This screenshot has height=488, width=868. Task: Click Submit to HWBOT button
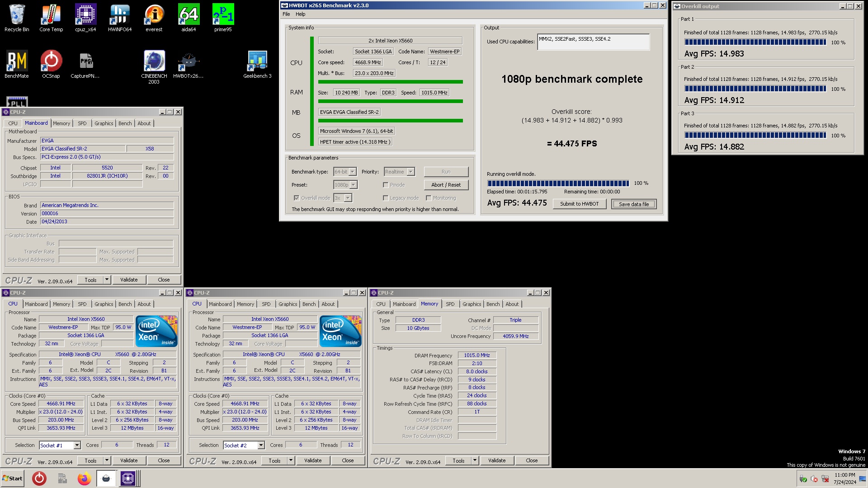pyautogui.click(x=580, y=204)
